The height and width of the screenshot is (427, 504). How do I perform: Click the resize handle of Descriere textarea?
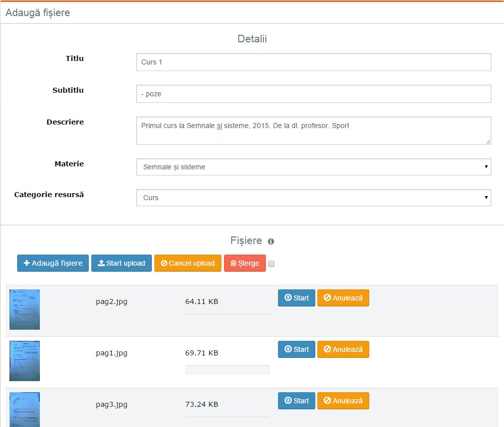click(488, 142)
